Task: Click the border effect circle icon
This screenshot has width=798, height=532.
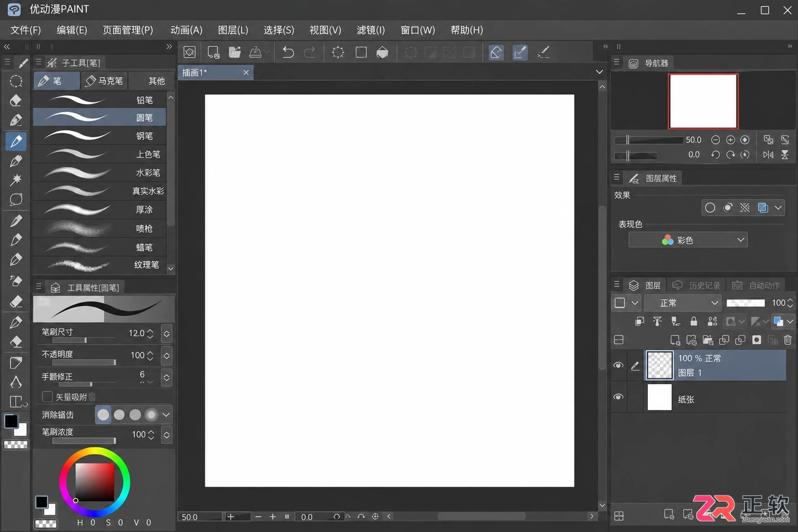Action: (710, 208)
